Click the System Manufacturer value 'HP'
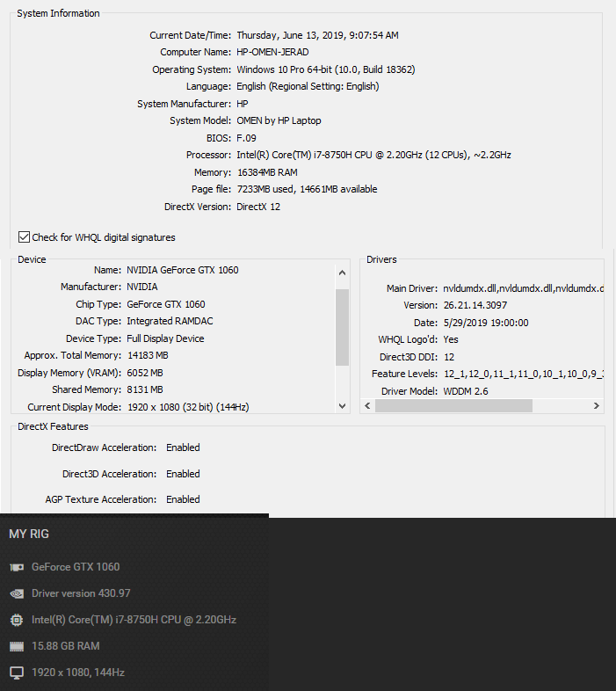Image resolution: width=616 pixels, height=691 pixels. 243,104
